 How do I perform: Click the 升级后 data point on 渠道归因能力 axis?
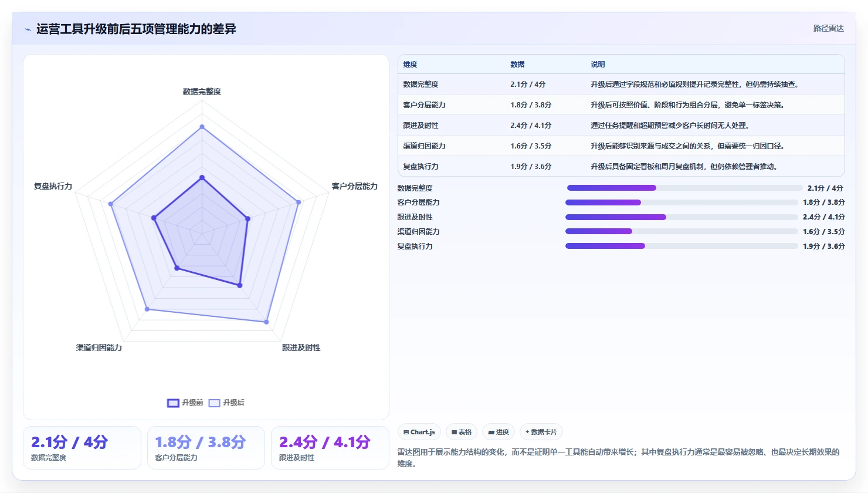tap(147, 309)
